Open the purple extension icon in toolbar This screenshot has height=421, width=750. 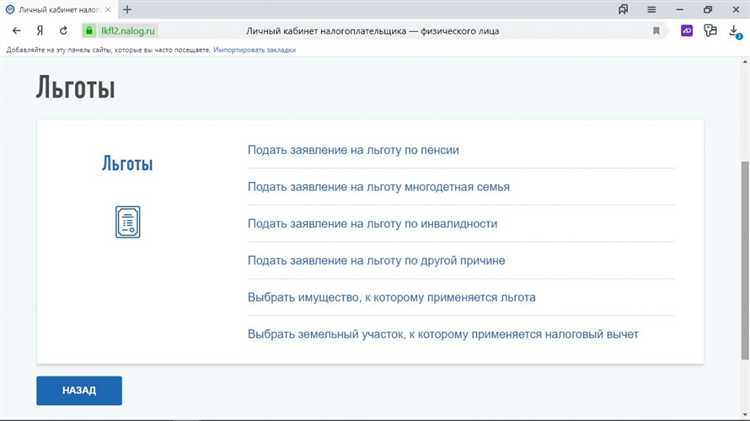click(x=687, y=31)
